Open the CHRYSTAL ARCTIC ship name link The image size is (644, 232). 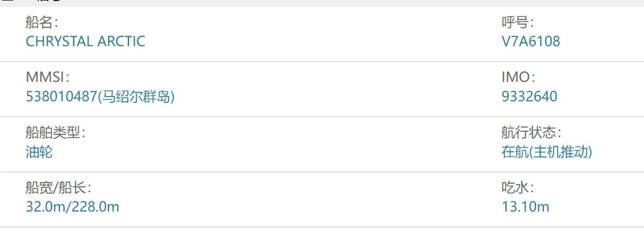tap(85, 41)
